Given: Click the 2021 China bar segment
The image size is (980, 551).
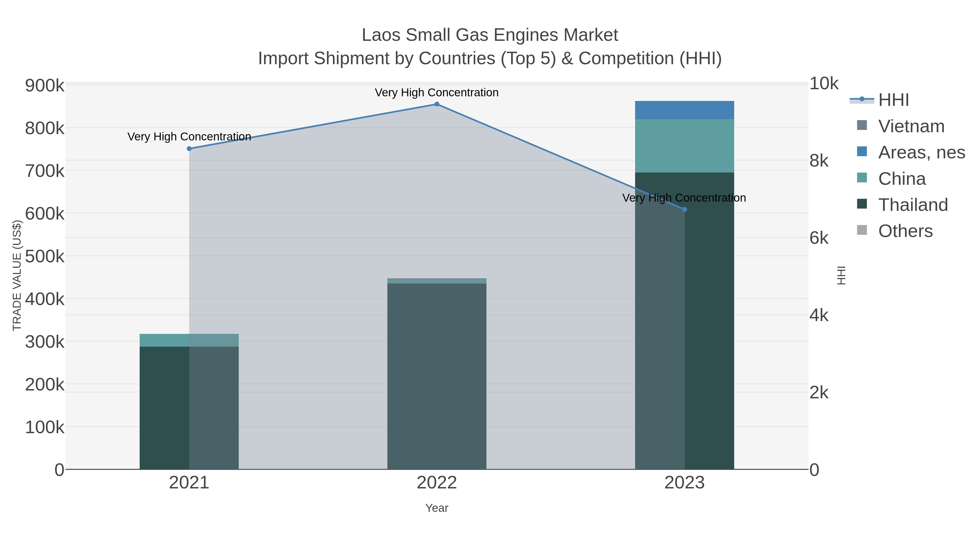Looking at the screenshot, I should coord(189,340).
